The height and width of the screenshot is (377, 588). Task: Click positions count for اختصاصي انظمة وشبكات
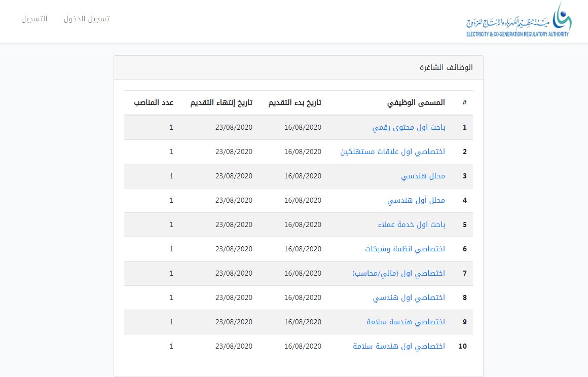pyautogui.click(x=171, y=249)
